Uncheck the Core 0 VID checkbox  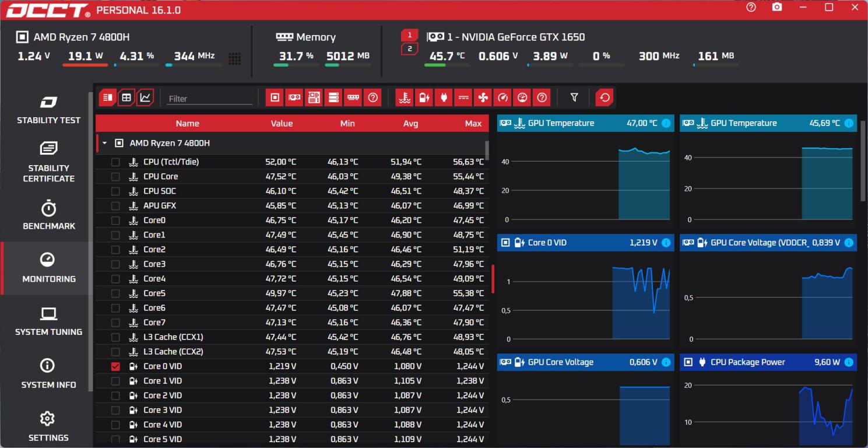click(115, 366)
